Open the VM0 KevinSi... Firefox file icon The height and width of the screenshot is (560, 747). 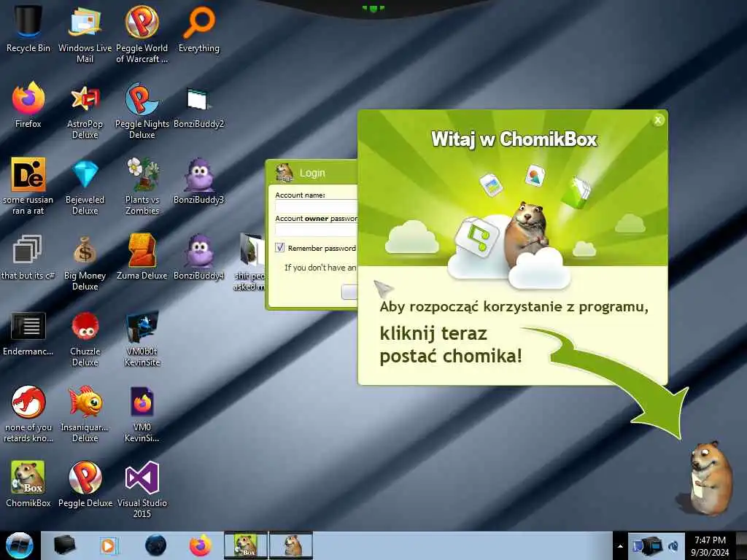(142, 414)
